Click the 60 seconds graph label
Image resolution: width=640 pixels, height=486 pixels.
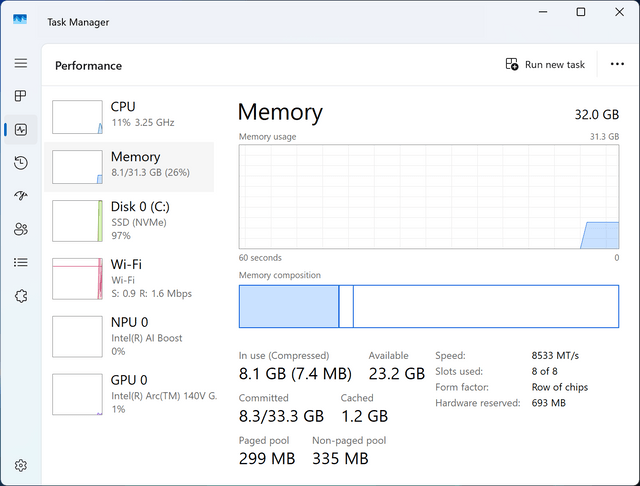coord(260,258)
